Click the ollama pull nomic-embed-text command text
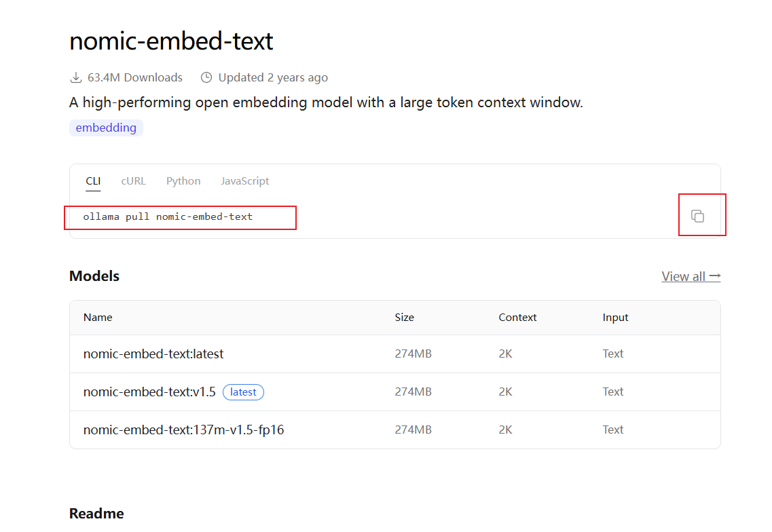This screenshot has height=532, width=772. pos(168,217)
